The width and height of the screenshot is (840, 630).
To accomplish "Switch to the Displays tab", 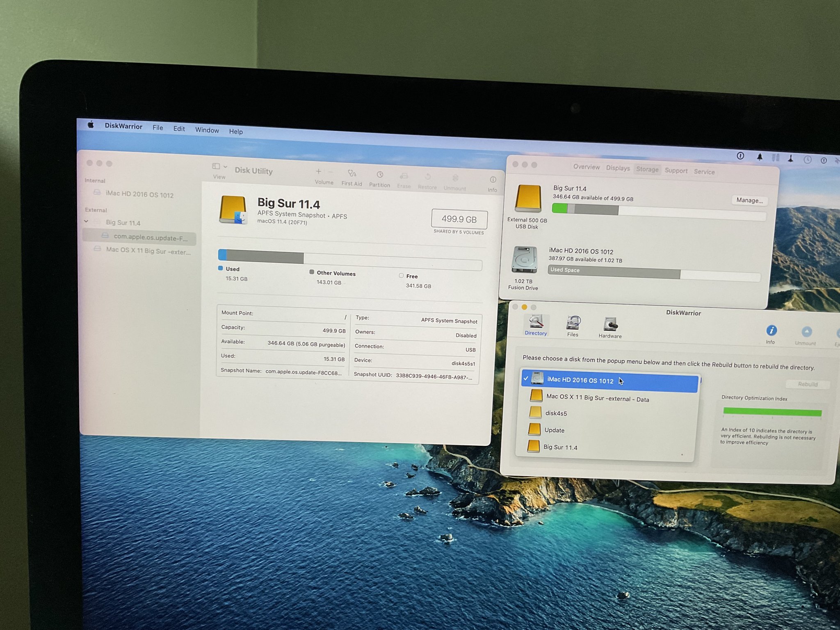I will click(618, 168).
